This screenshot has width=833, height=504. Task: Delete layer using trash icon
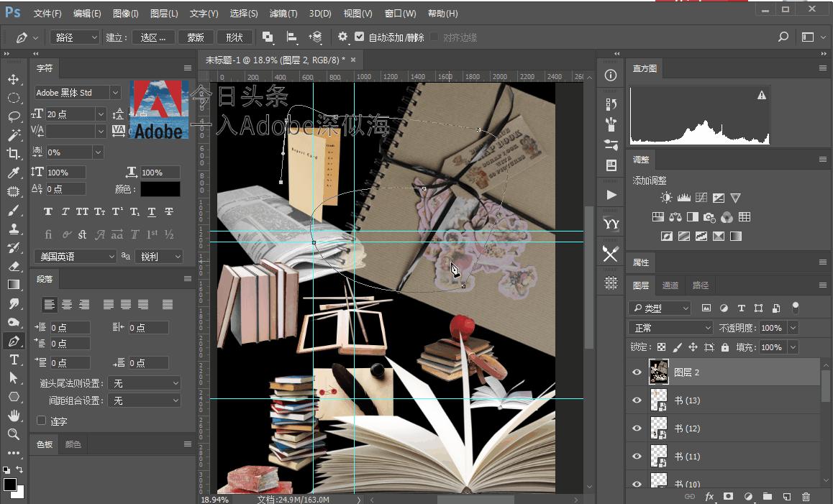point(806,496)
